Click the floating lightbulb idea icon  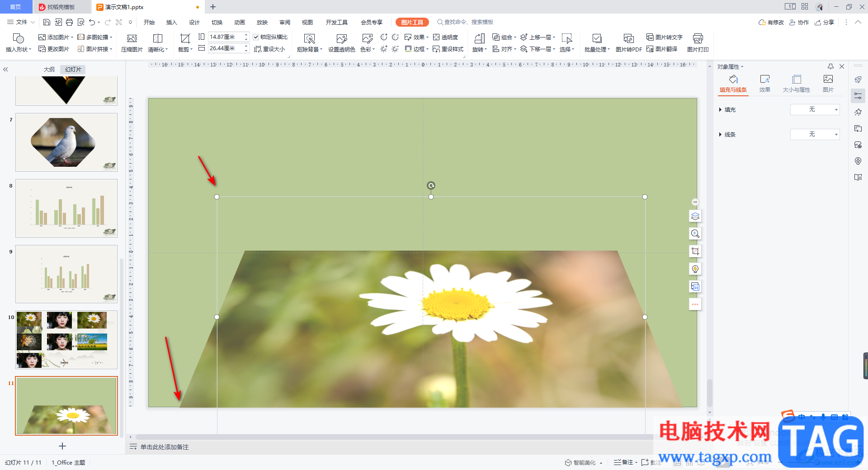[695, 269]
